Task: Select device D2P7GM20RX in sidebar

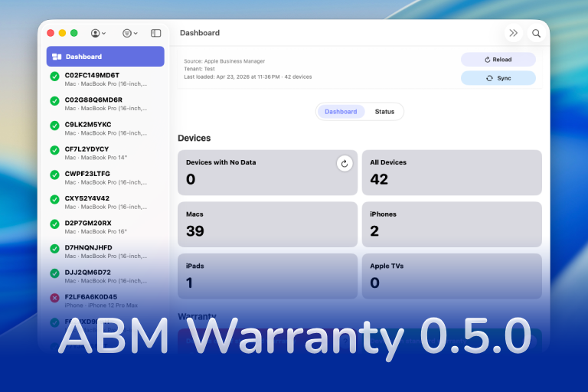Action: pos(106,227)
